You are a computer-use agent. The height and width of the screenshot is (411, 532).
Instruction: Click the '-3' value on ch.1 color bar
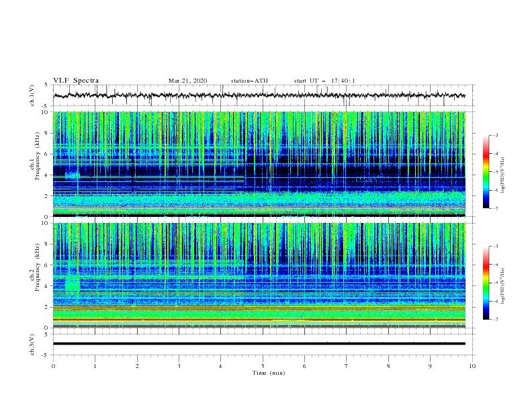[x=495, y=135]
